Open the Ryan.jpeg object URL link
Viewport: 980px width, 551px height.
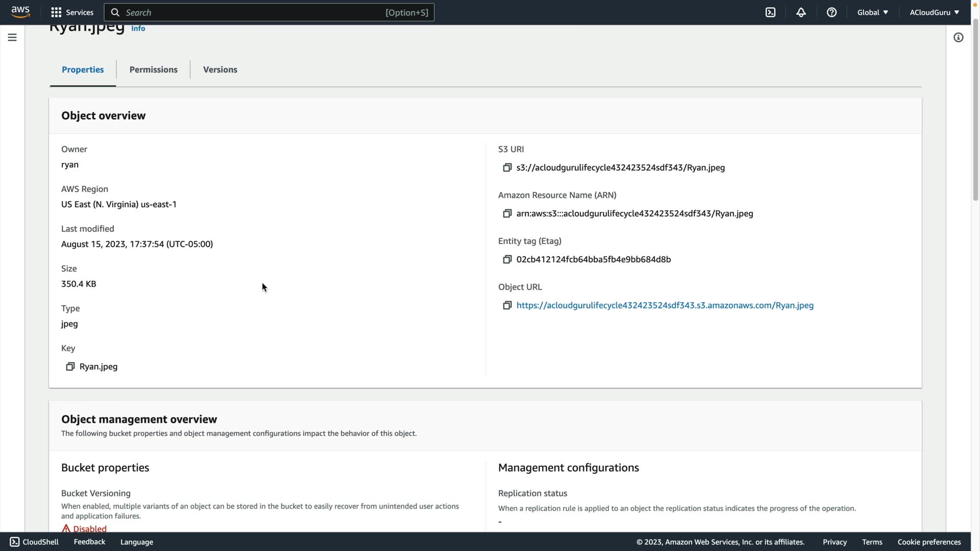coord(665,306)
